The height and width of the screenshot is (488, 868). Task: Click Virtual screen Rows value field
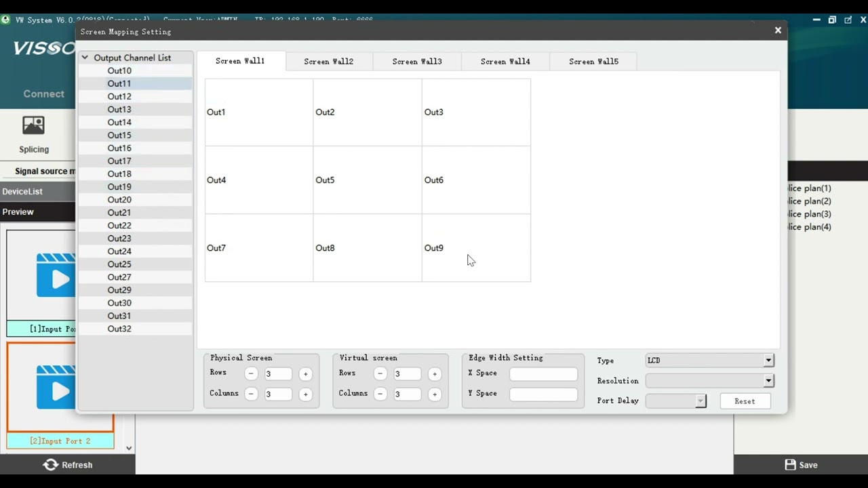407,373
